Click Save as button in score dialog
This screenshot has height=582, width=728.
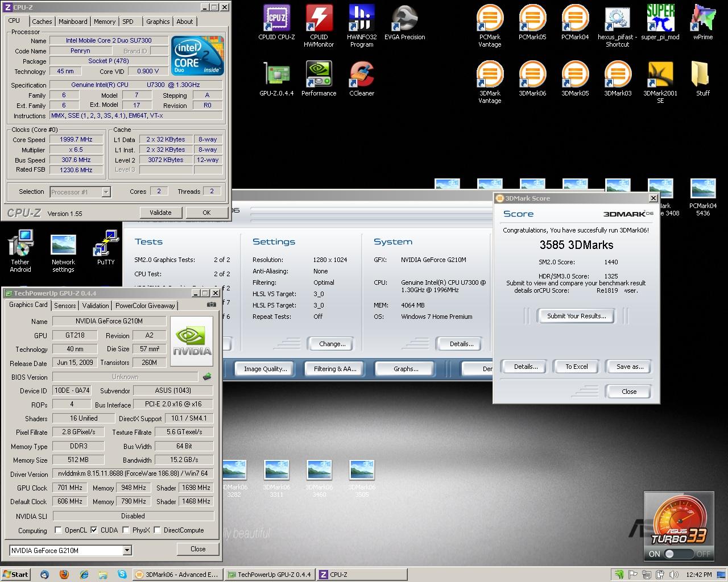(630, 367)
